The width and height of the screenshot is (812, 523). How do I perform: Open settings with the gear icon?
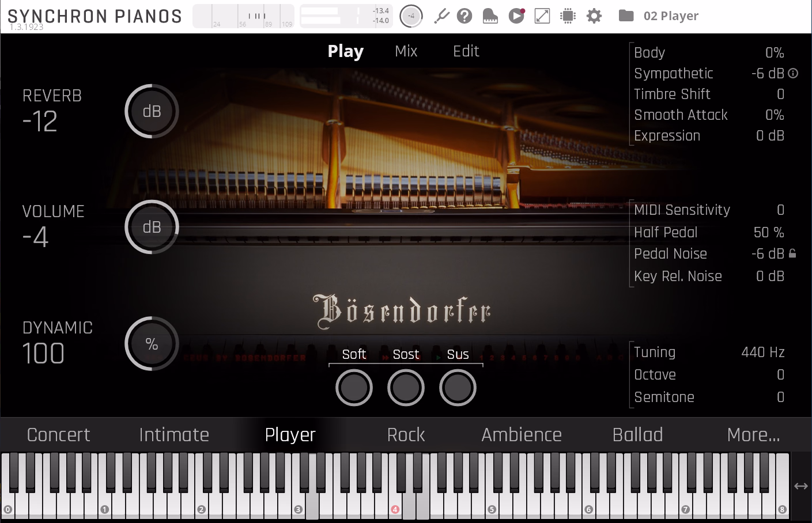[x=594, y=16]
